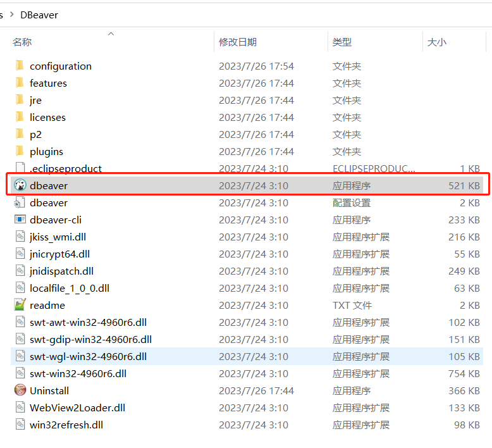This screenshot has width=492, height=448.
Task: Select the folder name plugins
Action: [46, 152]
